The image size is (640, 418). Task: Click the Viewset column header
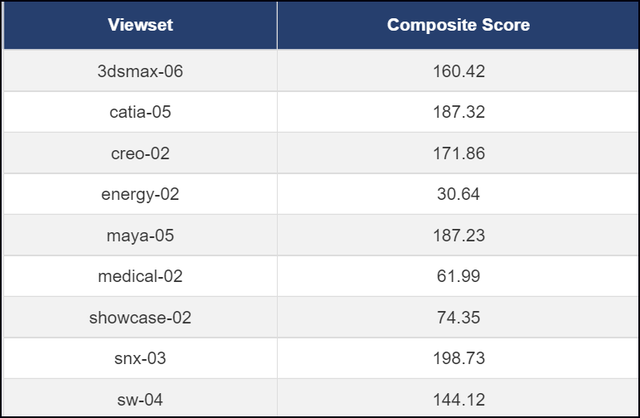click(140, 25)
